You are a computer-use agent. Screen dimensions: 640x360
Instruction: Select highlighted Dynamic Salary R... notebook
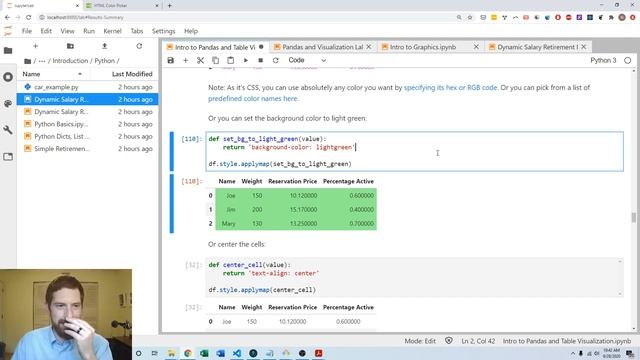coord(87,99)
